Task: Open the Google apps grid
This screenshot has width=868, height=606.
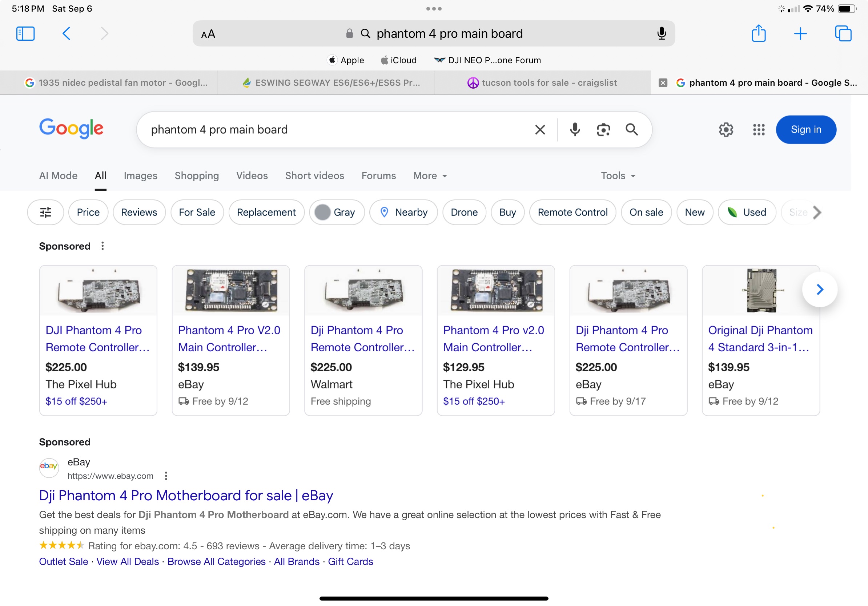Action: click(758, 130)
